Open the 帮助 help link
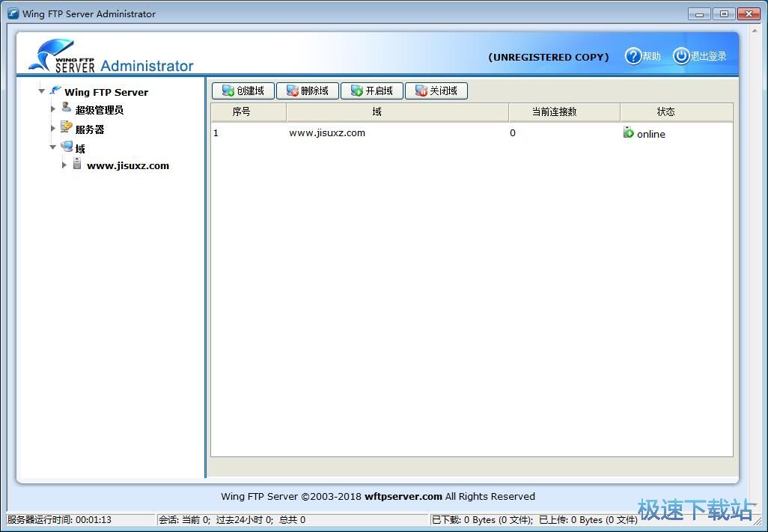 pos(651,56)
